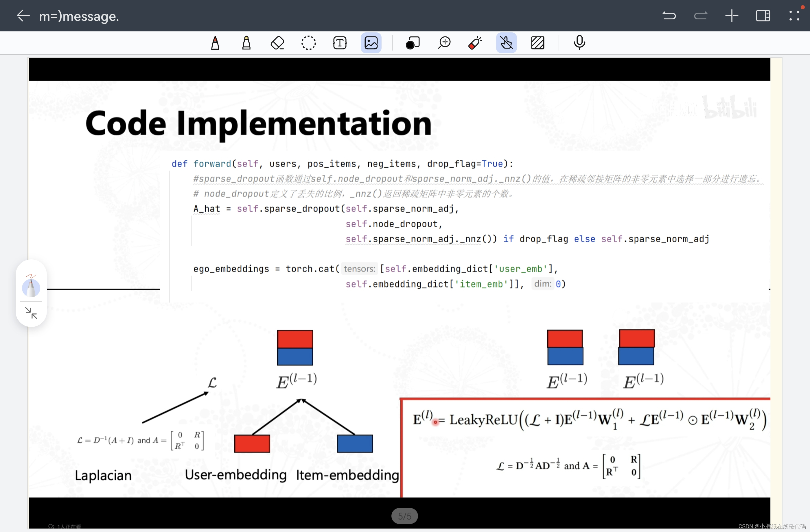Click the insert image tool

pos(371,43)
